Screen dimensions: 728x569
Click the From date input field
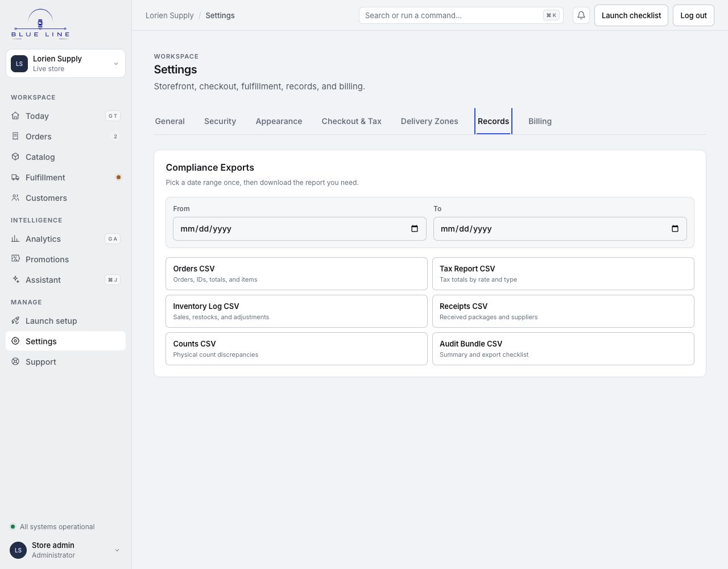pyautogui.click(x=300, y=229)
